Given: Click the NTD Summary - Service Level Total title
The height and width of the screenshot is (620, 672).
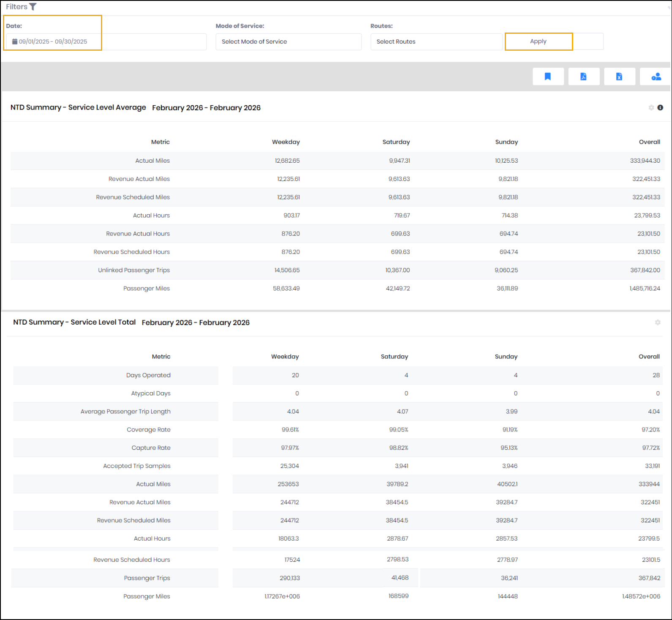Looking at the screenshot, I should pyautogui.click(x=74, y=322).
